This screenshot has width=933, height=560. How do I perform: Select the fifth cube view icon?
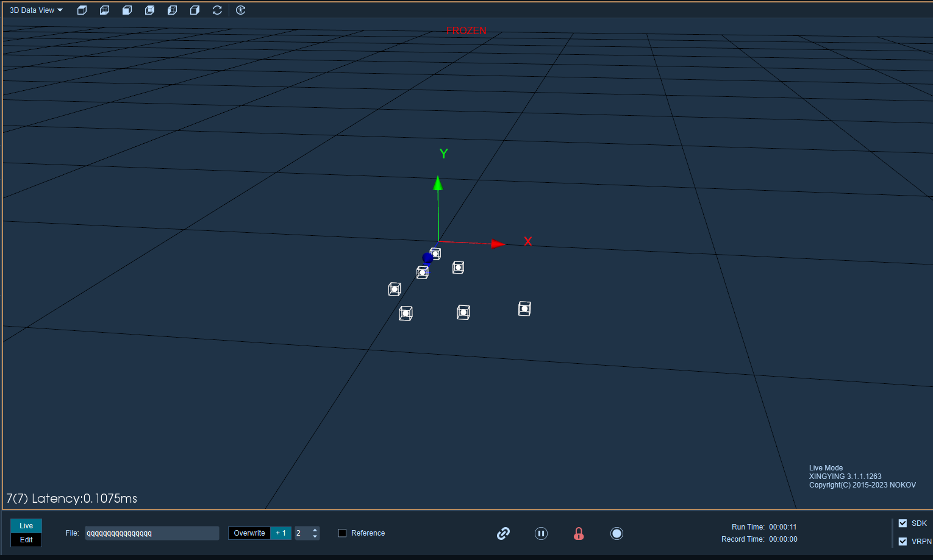(173, 10)
